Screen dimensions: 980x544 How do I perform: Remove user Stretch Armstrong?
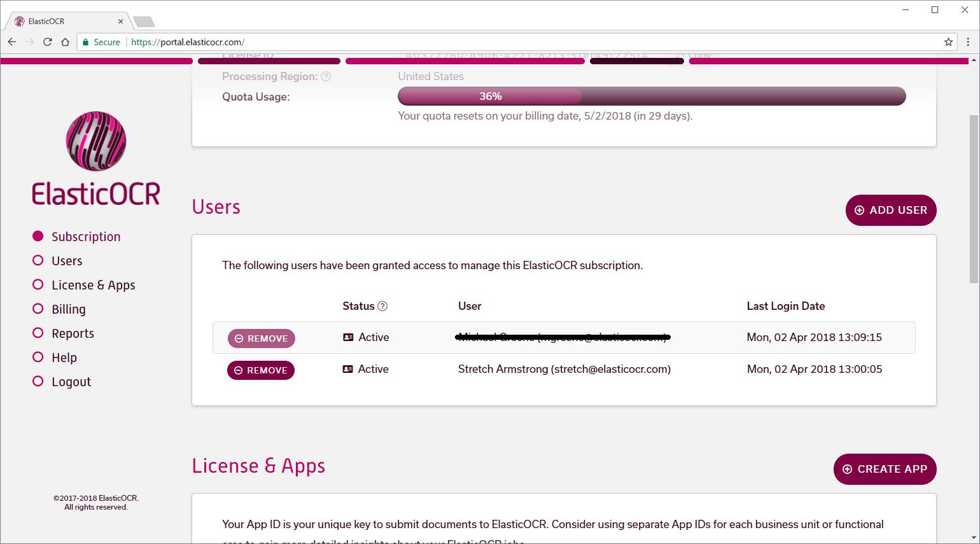pos(261,370)
